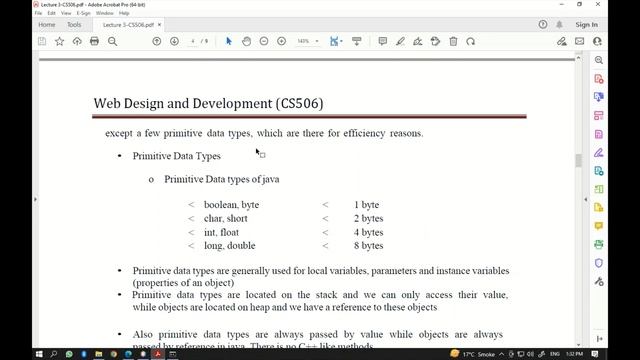Select the Lecture 3-CS506.pdf document tab
Viewport: 640px width, 360px height.
coord(128,25)
